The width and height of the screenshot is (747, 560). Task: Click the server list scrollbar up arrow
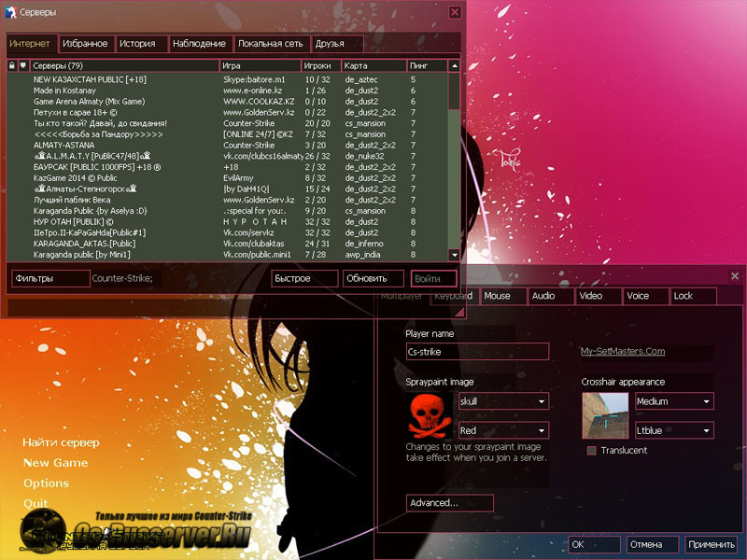pyautogui.click(x=455, y=65)
